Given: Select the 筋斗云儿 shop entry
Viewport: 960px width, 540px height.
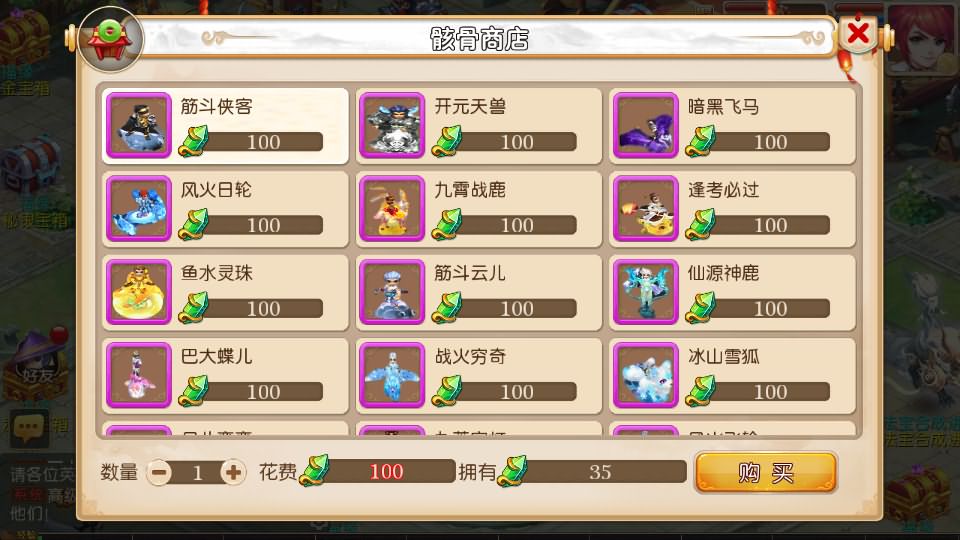Looking at the screenshot, I should [x=479, y=293].
